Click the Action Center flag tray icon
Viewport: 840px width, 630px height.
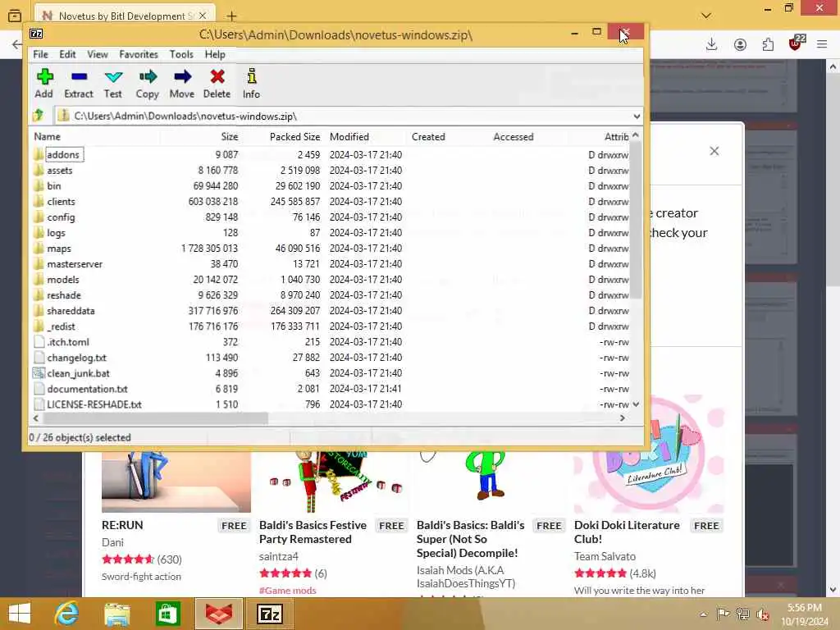[x=723, y=614]
